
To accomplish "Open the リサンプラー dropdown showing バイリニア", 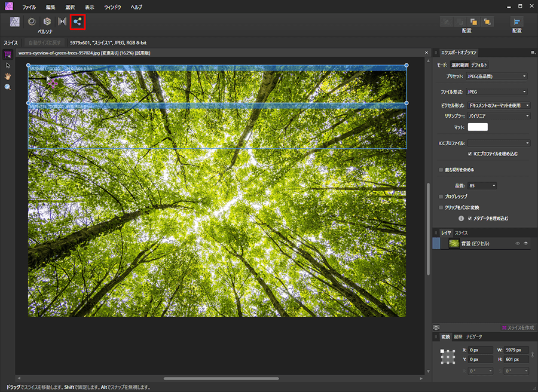I will point(499,115).
